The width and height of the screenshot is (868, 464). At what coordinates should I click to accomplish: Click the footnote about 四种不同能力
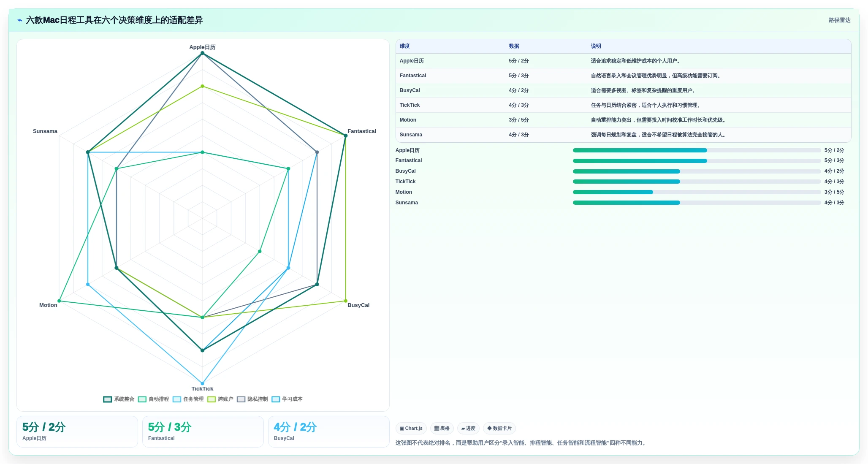[x=521, y=443]
